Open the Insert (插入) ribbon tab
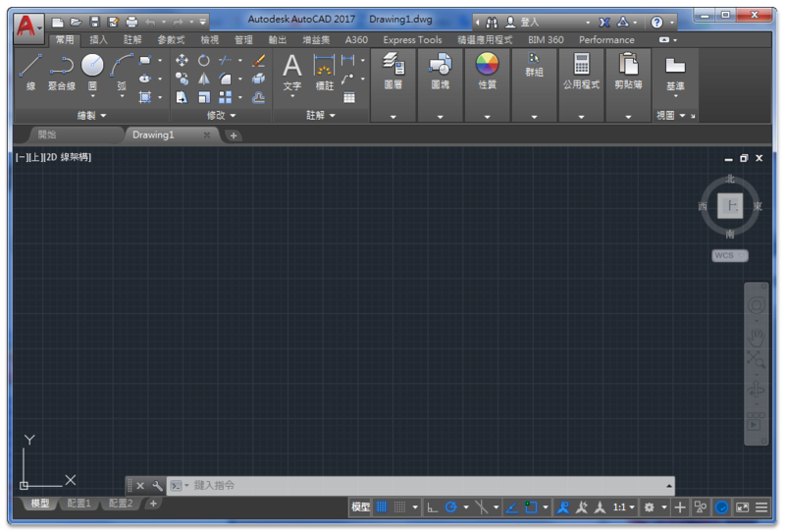 pos(98,40)
